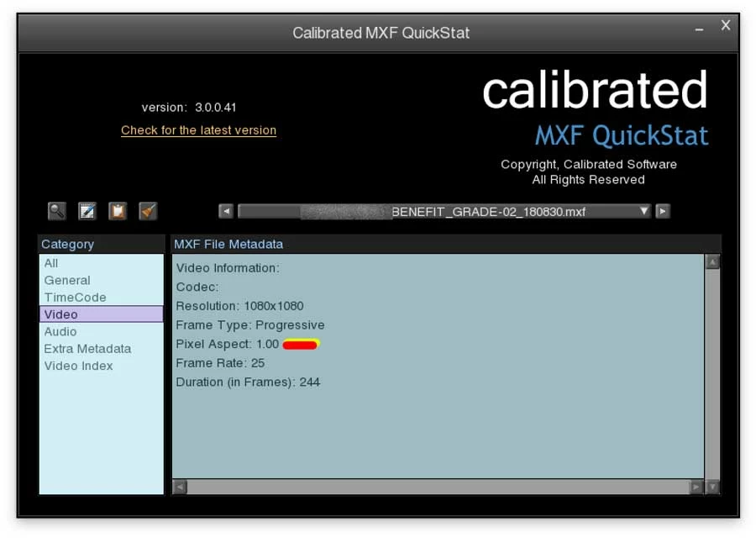Minimize the Calibrated MXF QuickStat window
Screen dimensions: 756x538
click(x=699, y=29)
